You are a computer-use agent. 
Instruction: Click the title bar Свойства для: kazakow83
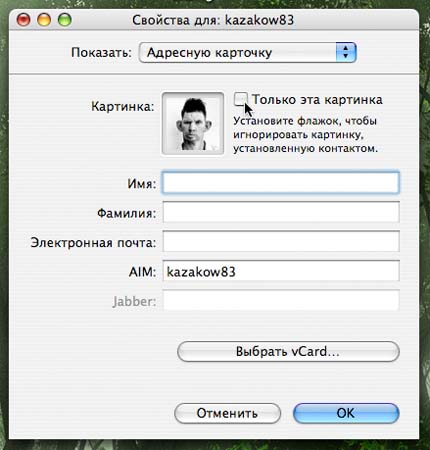213,20
